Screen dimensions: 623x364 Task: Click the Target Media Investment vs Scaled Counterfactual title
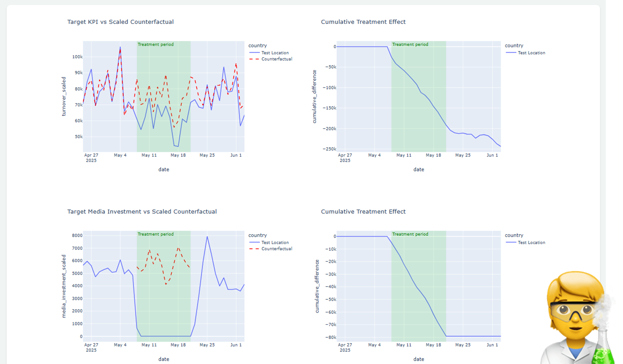coord(142,211)
